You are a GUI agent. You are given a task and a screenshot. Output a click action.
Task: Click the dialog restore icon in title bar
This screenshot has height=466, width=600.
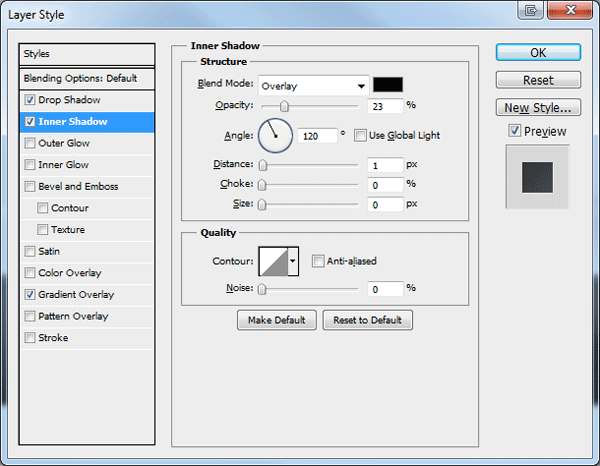pyautogui.click(x=530, y=10)
